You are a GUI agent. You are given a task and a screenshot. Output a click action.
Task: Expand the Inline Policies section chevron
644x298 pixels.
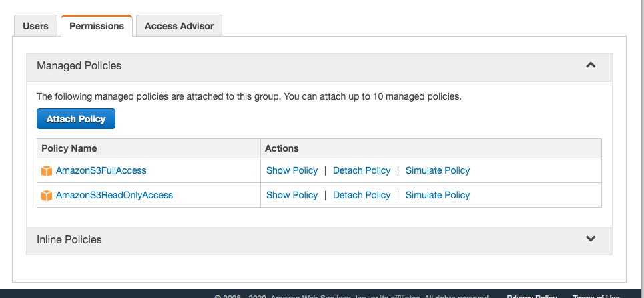click(x=590, y=239)
